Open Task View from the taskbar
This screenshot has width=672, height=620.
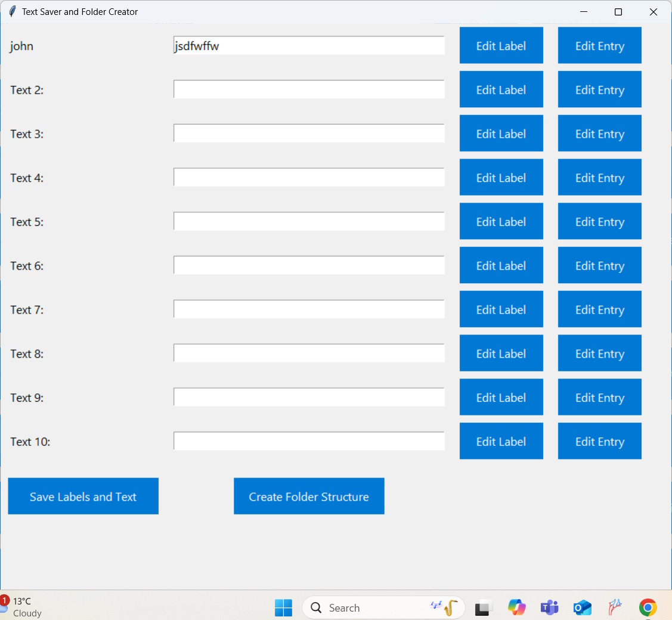pyautogui.click(x=484, y=607)
